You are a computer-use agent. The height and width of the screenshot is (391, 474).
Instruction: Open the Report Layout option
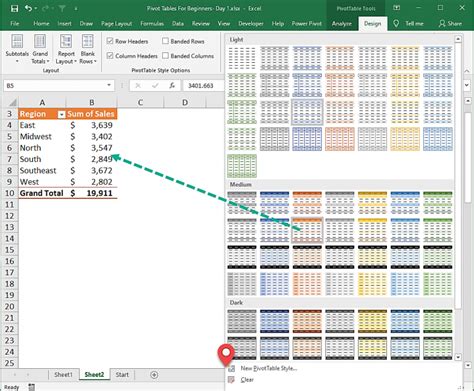click(66, 49)
